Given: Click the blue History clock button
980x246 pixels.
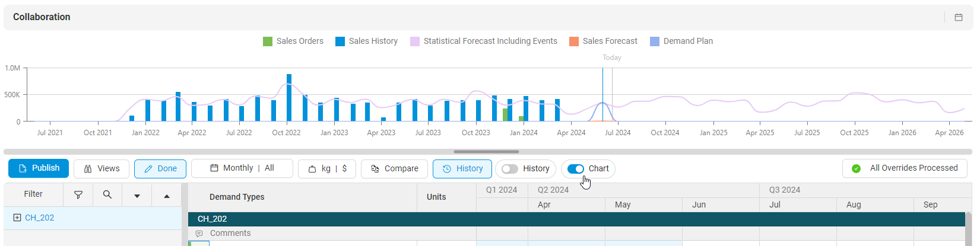Looking at the screenshot, I should [462, 169].
